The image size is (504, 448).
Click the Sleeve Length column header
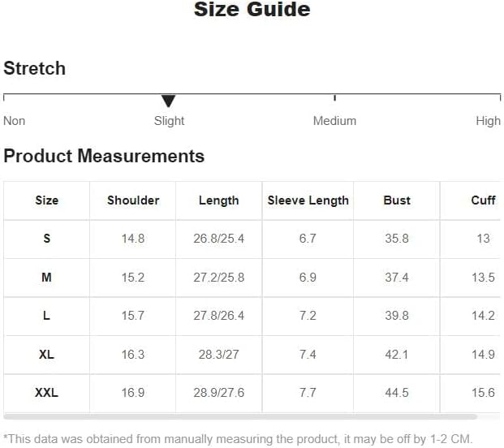(308, 200)
